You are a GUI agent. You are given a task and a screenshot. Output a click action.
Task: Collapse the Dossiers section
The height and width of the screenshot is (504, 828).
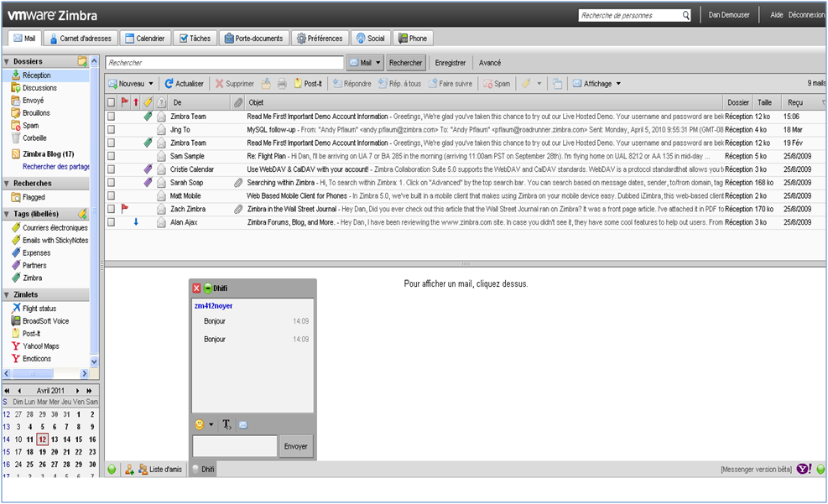pos(7,62)
